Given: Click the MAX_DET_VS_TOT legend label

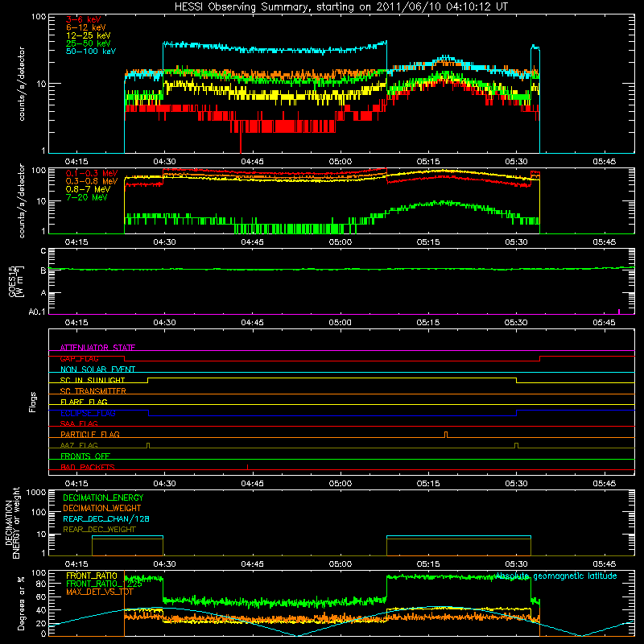Looking at the screenshot, I should pyautogui.click(x=99, y=592).
